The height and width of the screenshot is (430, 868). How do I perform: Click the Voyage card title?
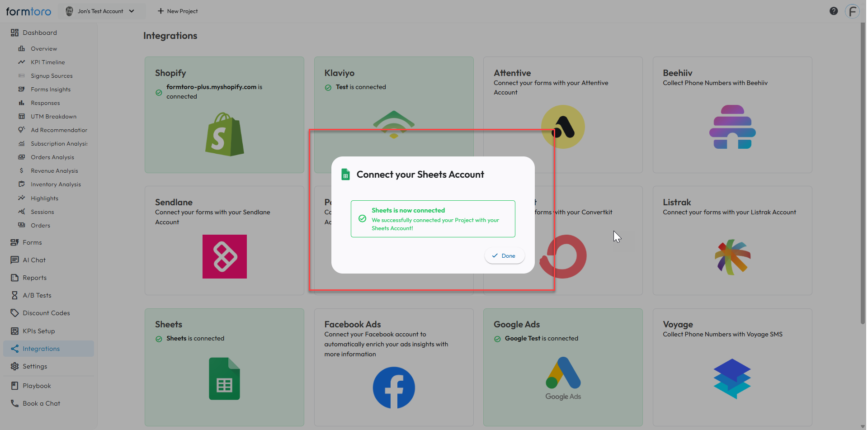click(678, 325)
